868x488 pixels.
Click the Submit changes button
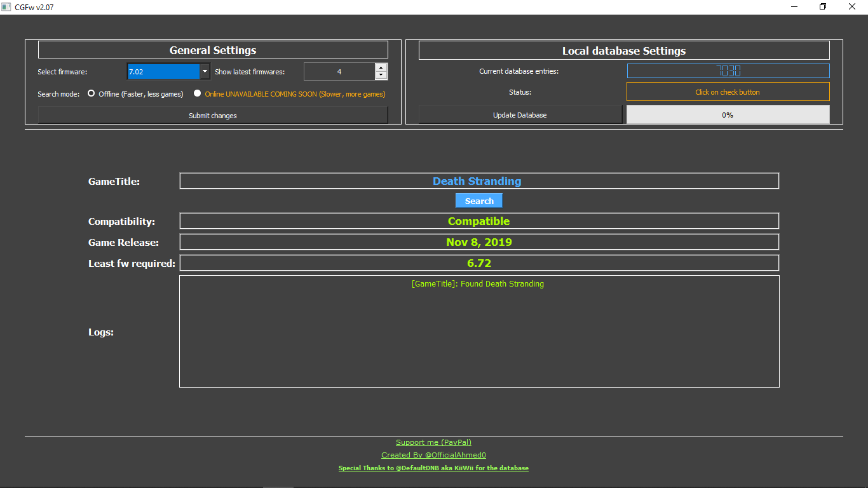click(213, 116)
